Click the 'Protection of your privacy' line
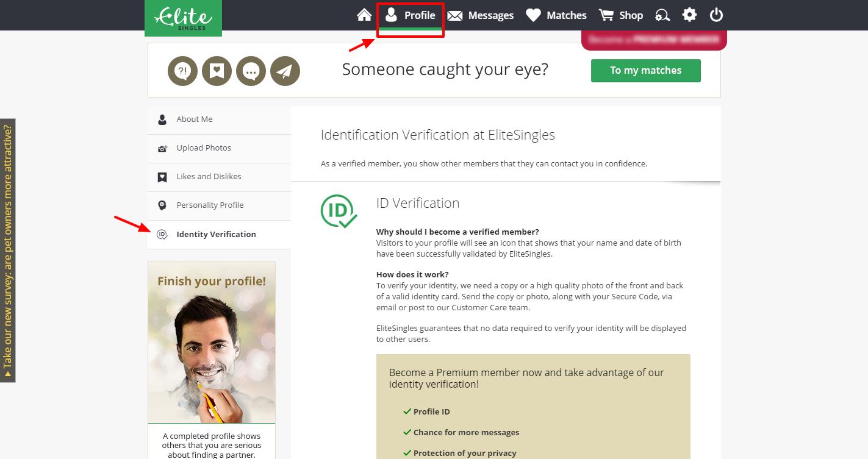The height and width of the screenshot is (459, 868). (459, 453)
